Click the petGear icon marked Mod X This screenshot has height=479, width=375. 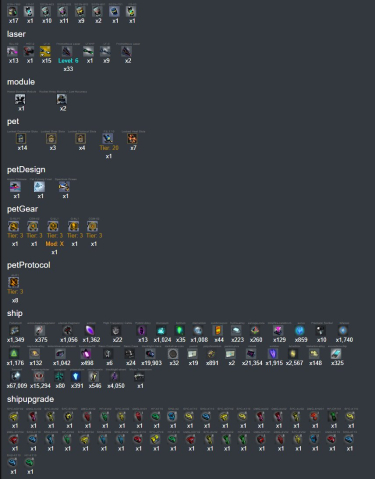point(53,226)
